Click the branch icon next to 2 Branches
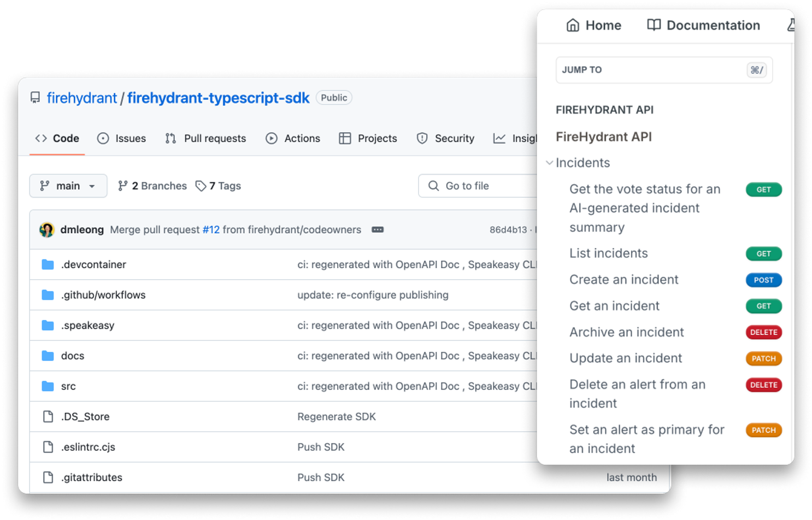The width and height of the screenshot is (812, 520). (x=123, y=186)
